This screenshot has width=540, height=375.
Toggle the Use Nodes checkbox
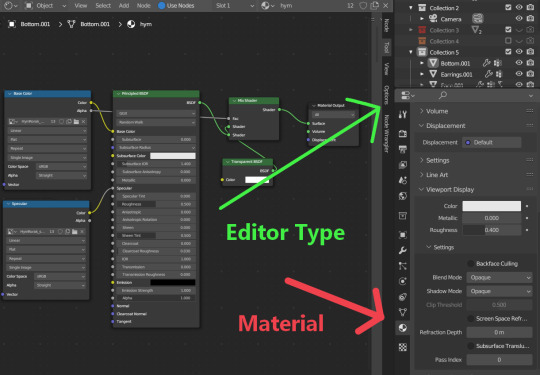tap(161, 6)
